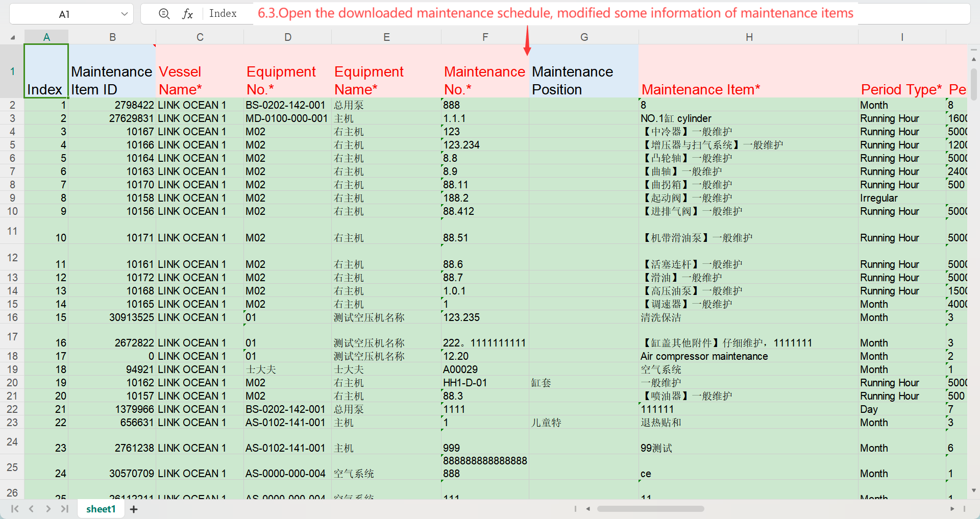Select column D header
Screen dimensions: 980x519
click(x=288, y=37)
